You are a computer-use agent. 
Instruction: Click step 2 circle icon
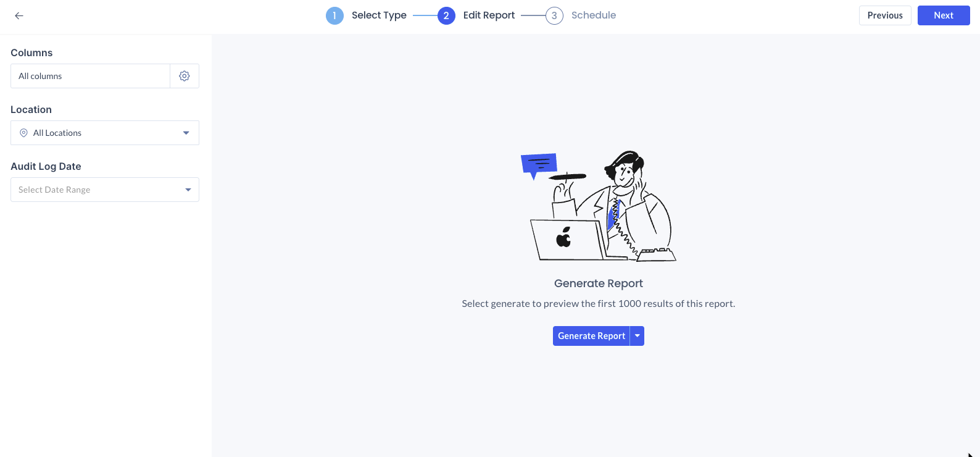click(x=446, y=15)
